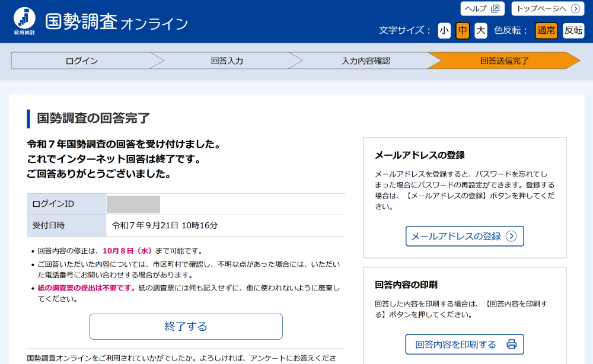Switch to 反転 inverted color mode
The height and width of the screenshot is (364, 593).
coord(573,30)
